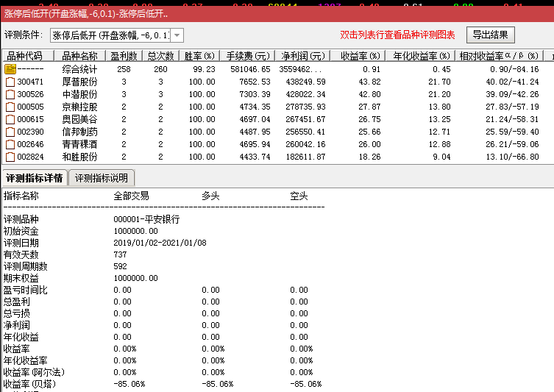Image resolution: width=554 pixels, height=392 pixels.
Task: Select the 京粮控股 row name
Action: pyautogui.click(x=79, y=107)
